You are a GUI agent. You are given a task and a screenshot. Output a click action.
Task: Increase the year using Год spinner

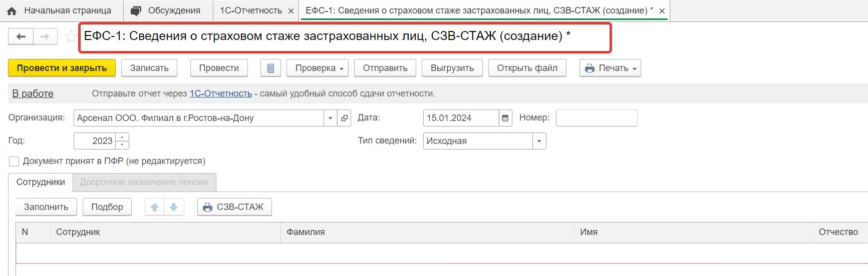(122, 137)
